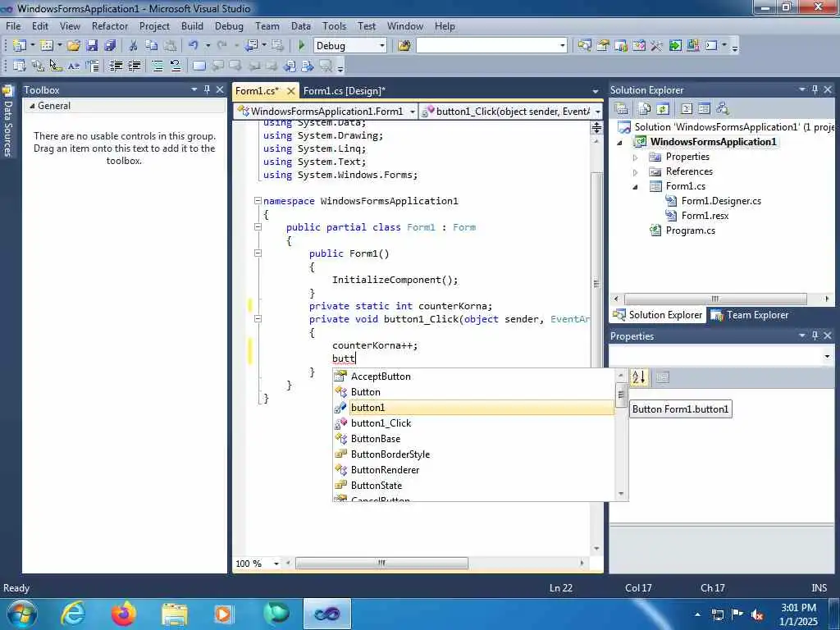Expand the References node in Solution Explorer

(x=636, y=172)
